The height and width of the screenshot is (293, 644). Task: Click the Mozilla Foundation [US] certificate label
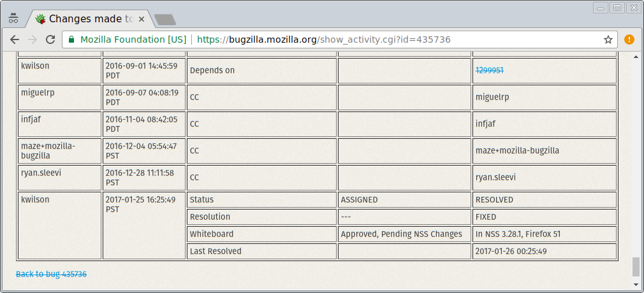click(133, 39)
